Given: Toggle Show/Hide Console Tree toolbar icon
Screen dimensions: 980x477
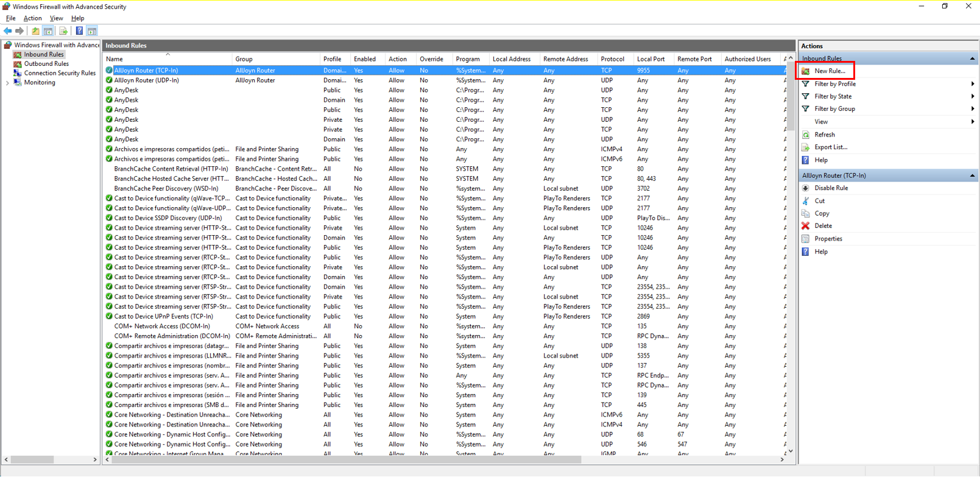Looking at the screenshot, I should click(48, 31).
